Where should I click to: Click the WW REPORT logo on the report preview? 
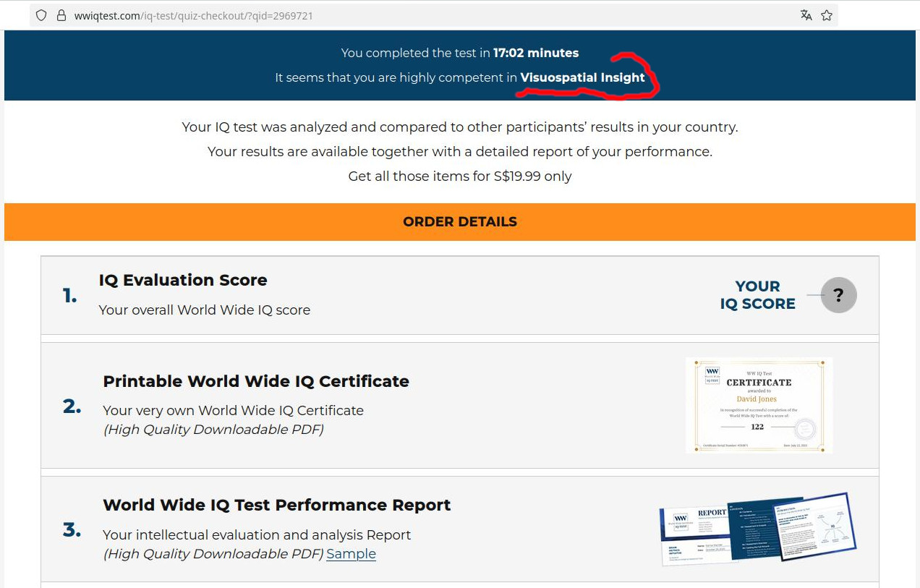pyautogui.click(x=681, y=521)
